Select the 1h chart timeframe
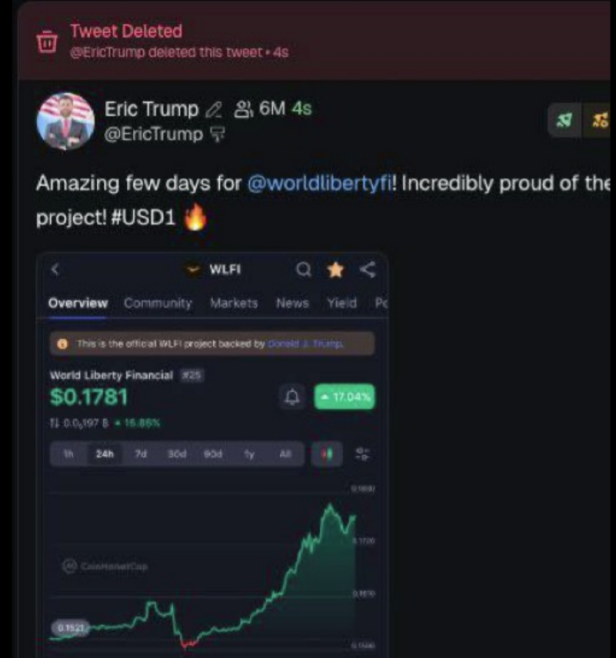Viewport: 616px width, 658px height. coord(68,454)
